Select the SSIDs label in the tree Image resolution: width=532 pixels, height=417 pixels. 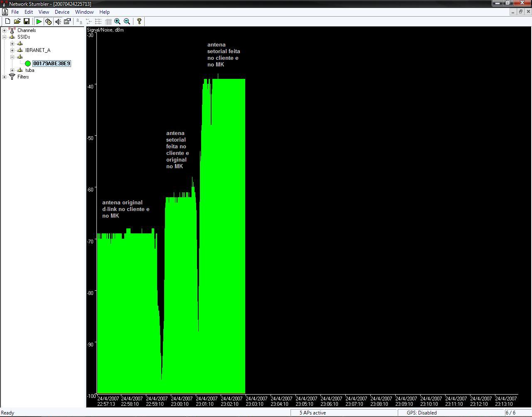pyautogui.click(x=24, y=37)
